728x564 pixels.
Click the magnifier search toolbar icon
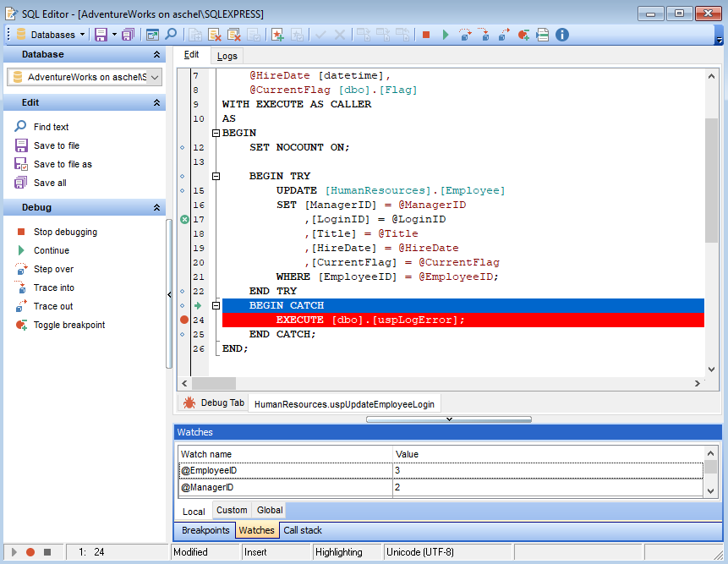169,35
